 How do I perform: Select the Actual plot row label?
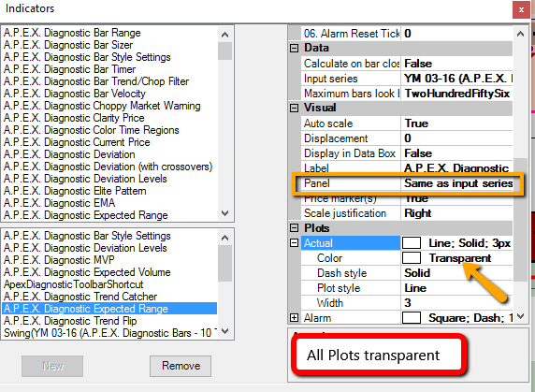[x=351, y=243]
